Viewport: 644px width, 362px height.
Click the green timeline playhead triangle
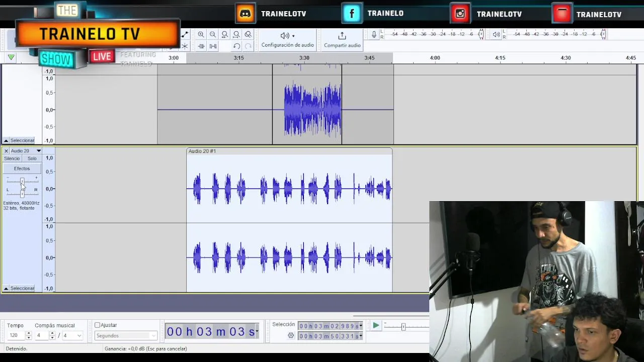click(x=11, y=58)
